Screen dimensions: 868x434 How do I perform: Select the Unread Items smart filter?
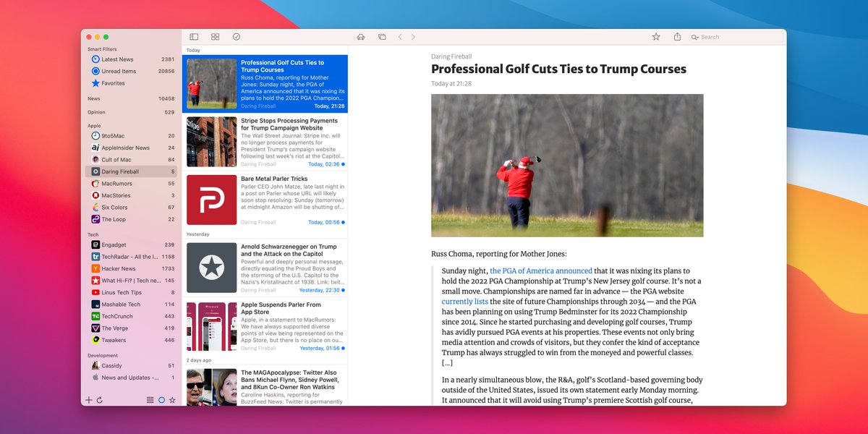point(132,72)
